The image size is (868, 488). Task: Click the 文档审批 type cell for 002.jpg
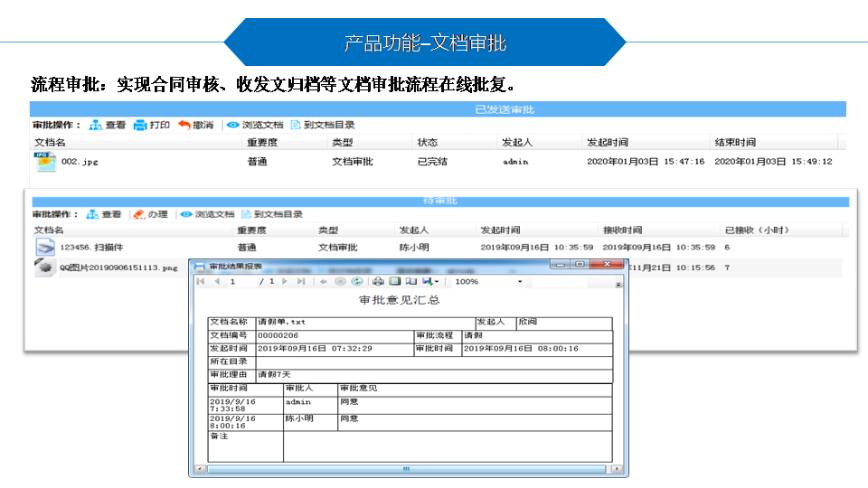click(x=353, y=162)
